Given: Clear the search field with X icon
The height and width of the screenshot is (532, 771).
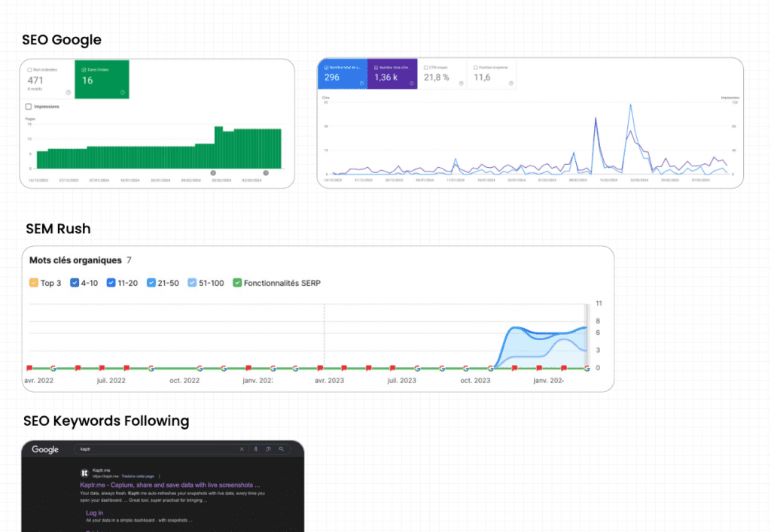Looking at the screenshot, I should (x=242, y=449).
